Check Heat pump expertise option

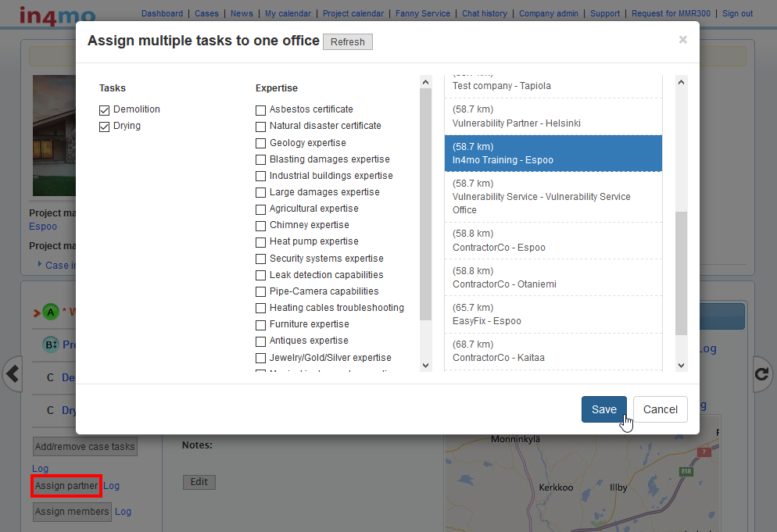click(x=261, y=242)
